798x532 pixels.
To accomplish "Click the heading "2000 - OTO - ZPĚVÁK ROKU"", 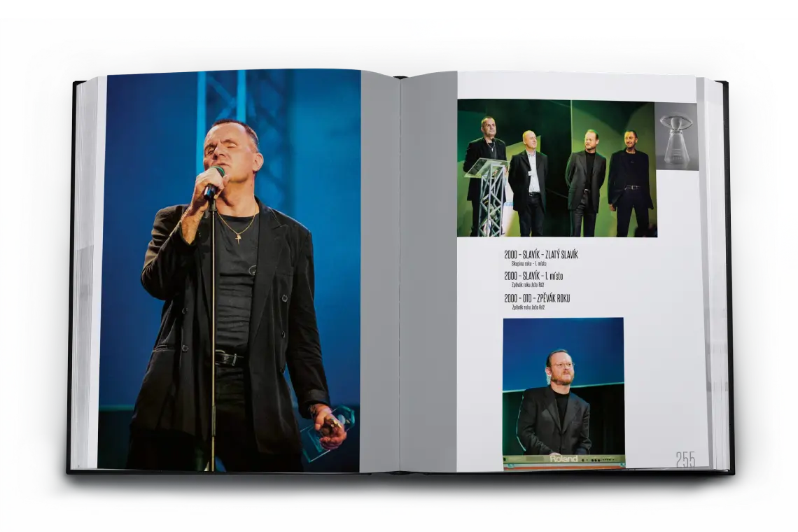I will (x=536, y=298).
